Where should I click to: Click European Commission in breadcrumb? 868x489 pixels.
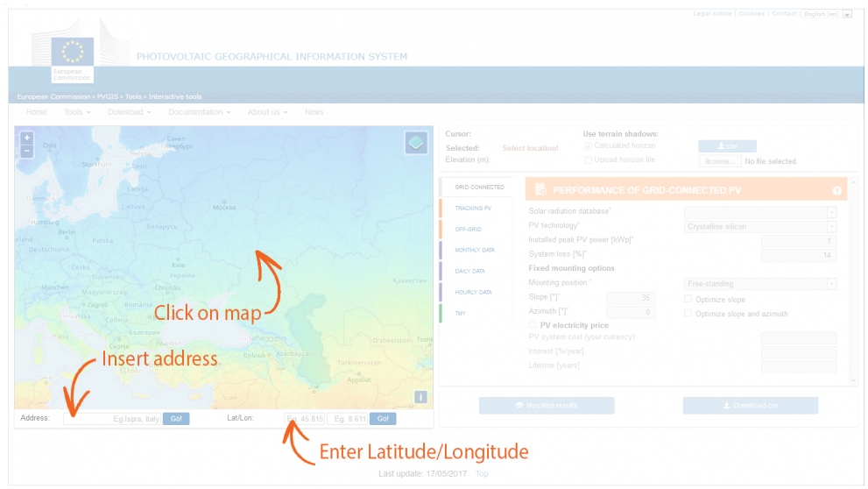coord(53,96)
